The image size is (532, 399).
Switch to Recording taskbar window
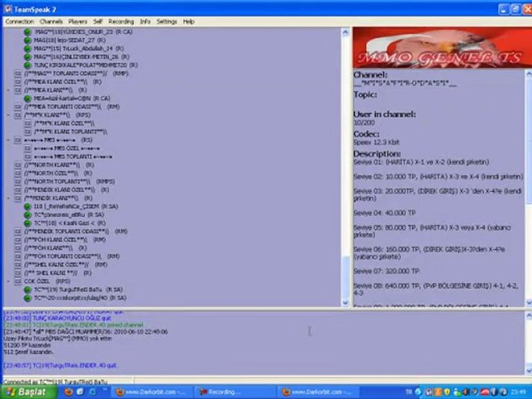pyautogui.click(x=234, y=392)
